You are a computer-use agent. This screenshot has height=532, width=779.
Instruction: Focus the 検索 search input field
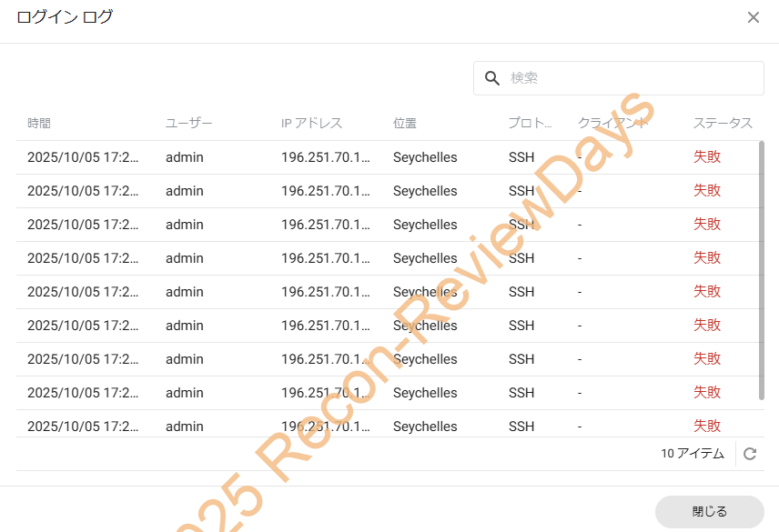pos(628,78)
